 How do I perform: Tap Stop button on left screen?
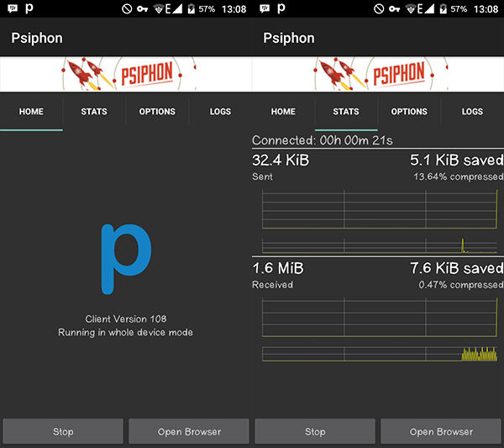pyautogui.click(x=63, y=431)
